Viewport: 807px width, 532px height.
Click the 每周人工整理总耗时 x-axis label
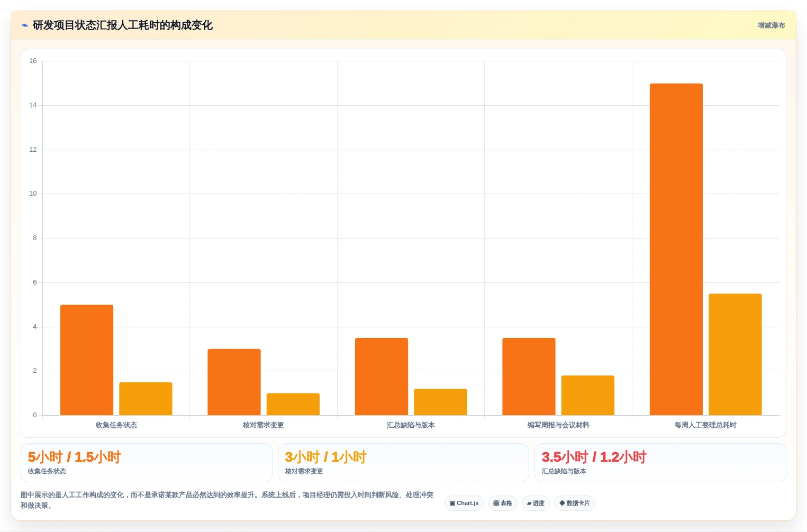pos(705,425)
